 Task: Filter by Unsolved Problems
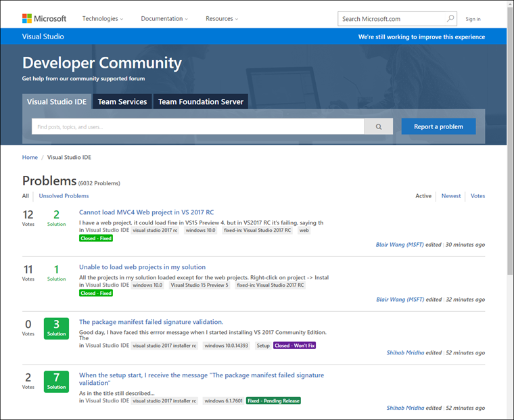coord(64,195)
